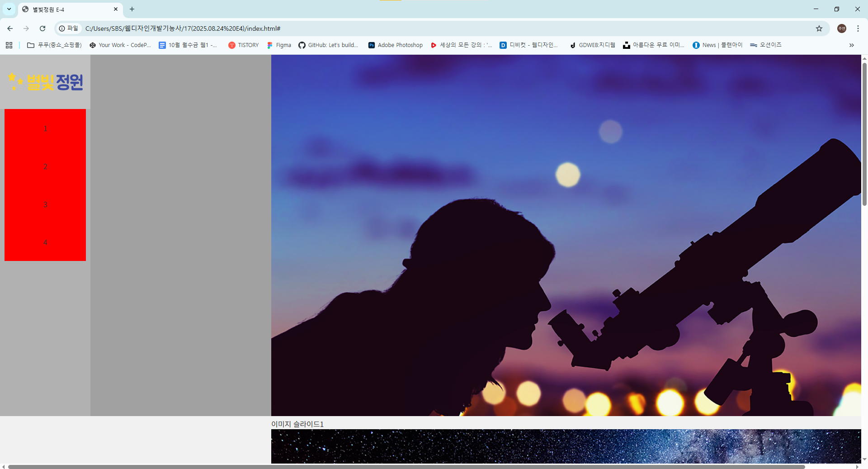Select menu item 3 in red navigation
This screenshot has width=868, height=469.
point(45,204)
